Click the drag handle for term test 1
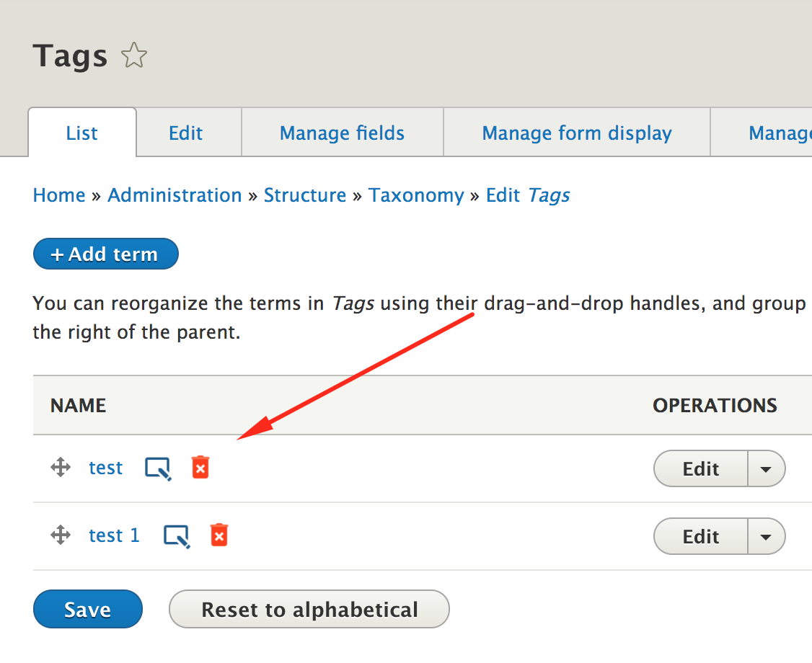The image size is (812, 663). (61, 535)
